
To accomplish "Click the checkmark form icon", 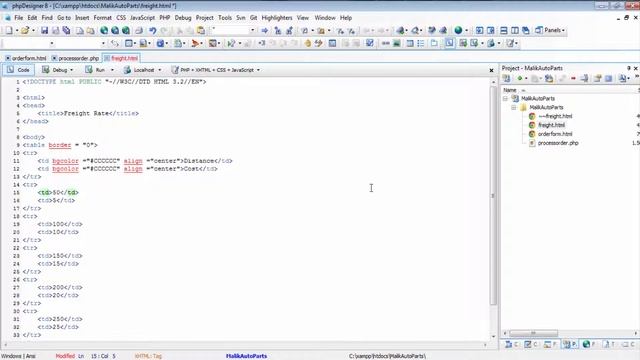I will point(369,43).
